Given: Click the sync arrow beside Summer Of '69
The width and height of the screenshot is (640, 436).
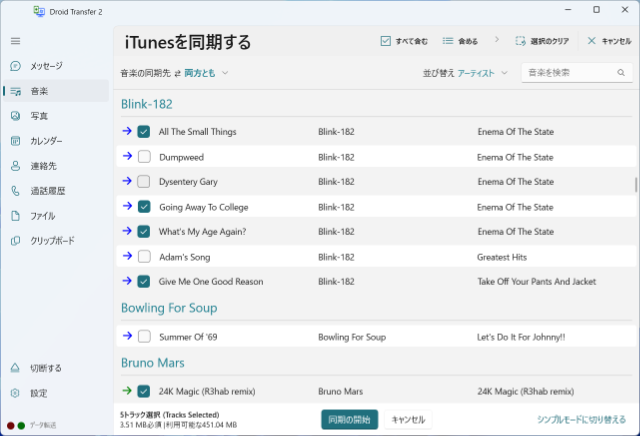Looking at the screenshot, I should coord(127,336).
